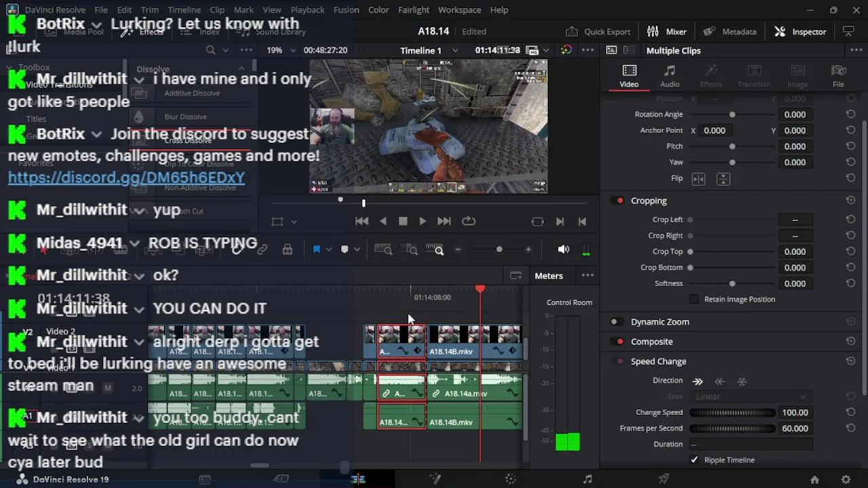
Task: Toggle the Inspector panel
Action: [800, 31]
